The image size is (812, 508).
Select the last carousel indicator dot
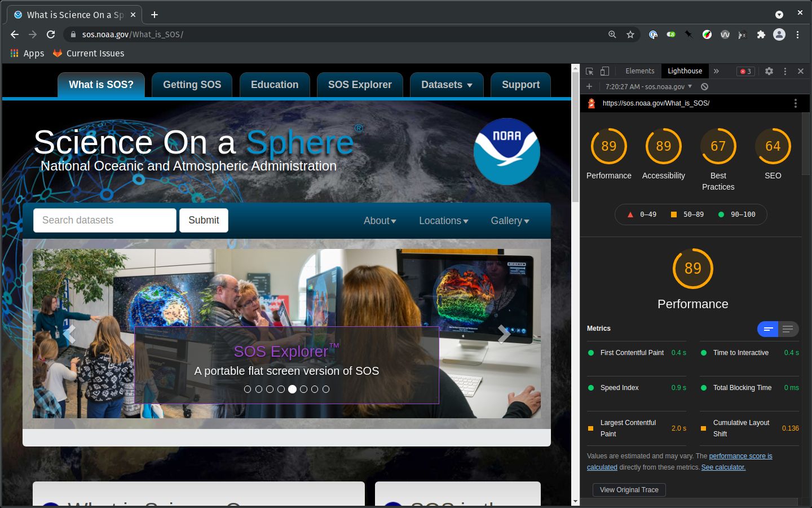tap(326, 389)
